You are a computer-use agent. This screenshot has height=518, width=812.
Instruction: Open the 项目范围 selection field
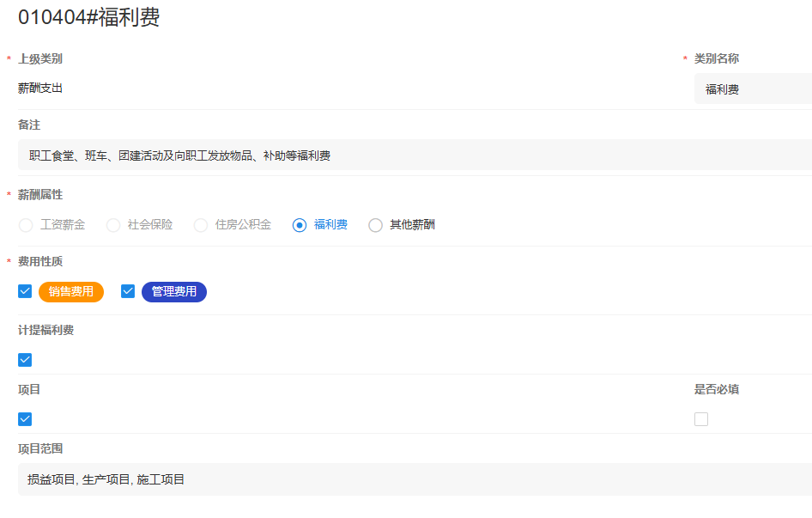coord(412,479)
